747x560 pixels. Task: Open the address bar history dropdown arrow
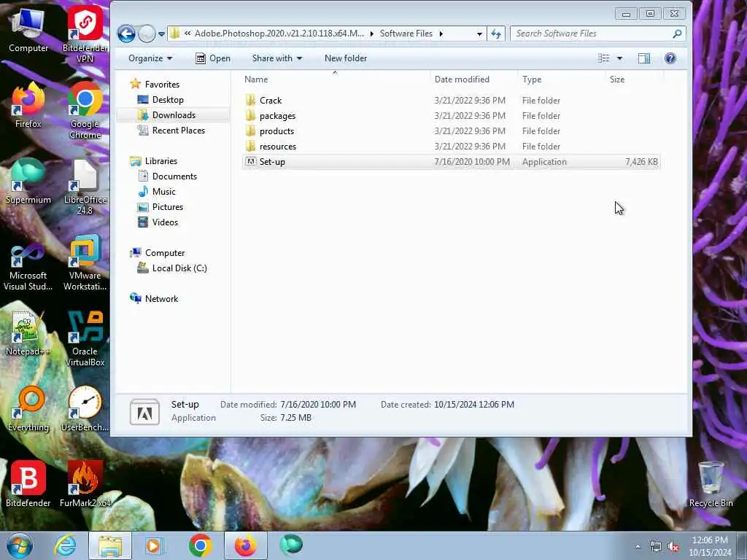pyautogui.click(x=479, y=34)
